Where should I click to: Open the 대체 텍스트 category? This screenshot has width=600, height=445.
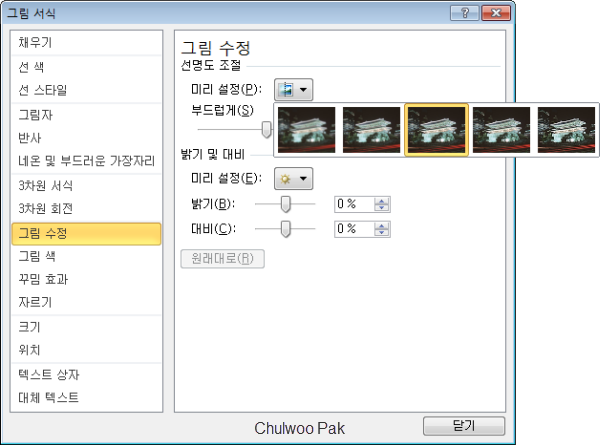[86, 398]
